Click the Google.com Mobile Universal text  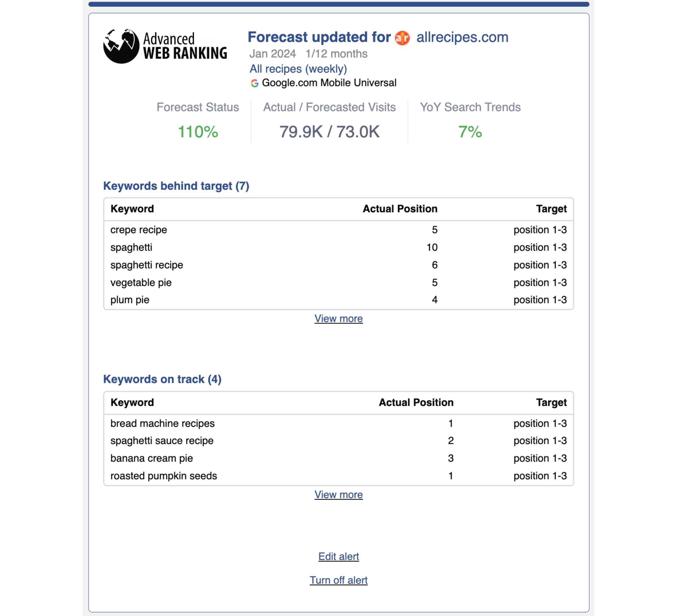coord(329,83)
